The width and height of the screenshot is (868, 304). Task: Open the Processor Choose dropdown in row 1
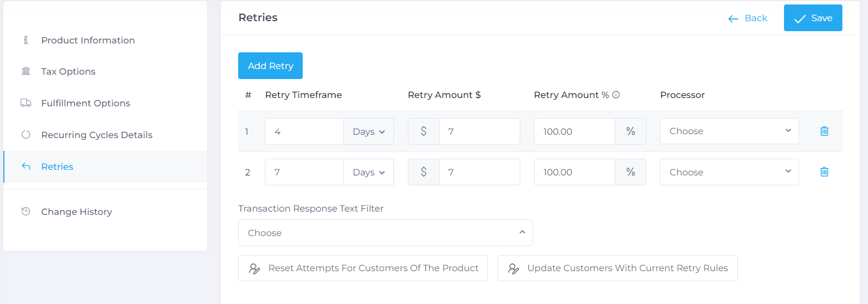pyautogui.click(x=729, y=131)
